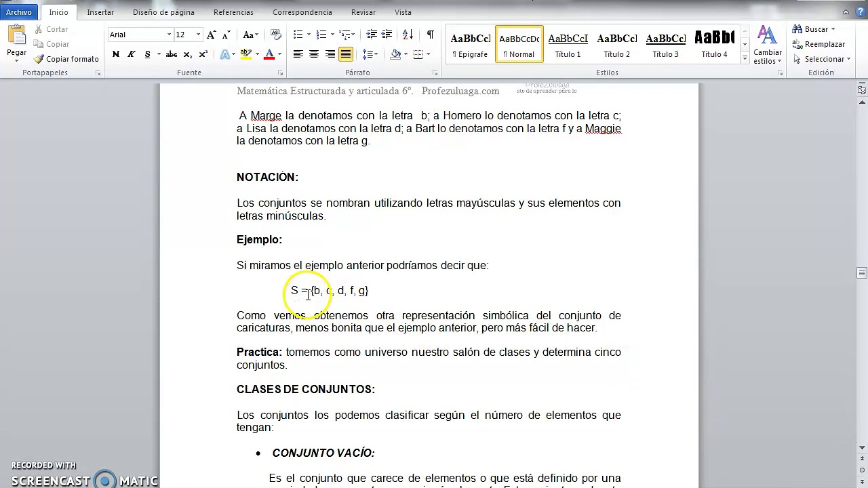The width and height of the screenshot is (868, 488).
Task: Open the Seleccionar menu
Action: 822,59
